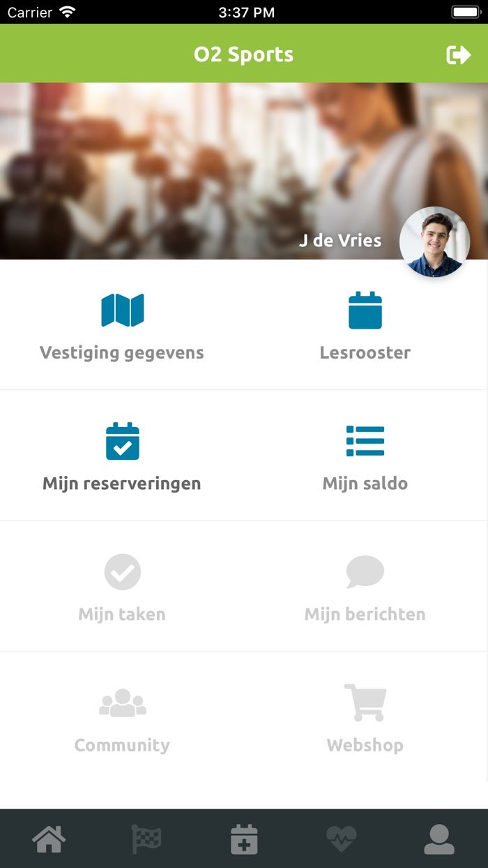The height and width of the screenshot is (868, 488).
Task: Open the heart rate tab
Action: (342, 839)
